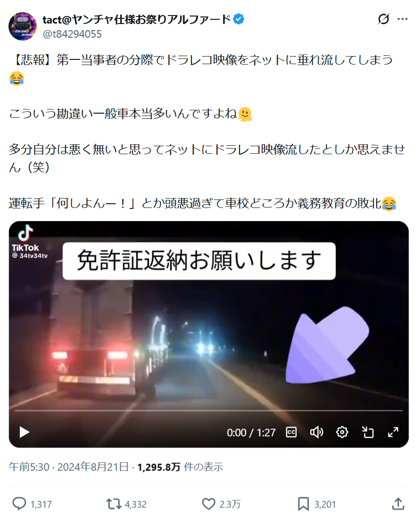Repost the tweet via retweet icon
Viewport: 420px width, 515px height.
coord(114,504)
